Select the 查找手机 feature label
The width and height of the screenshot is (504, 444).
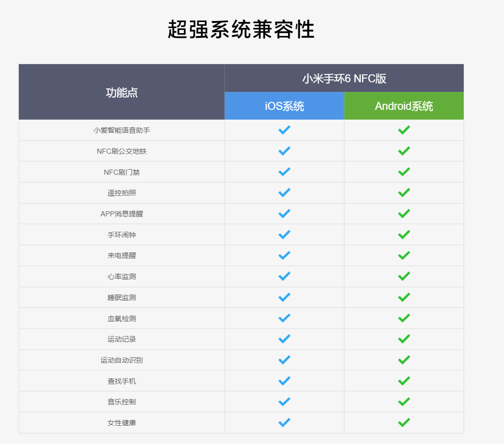click(121, 381)
